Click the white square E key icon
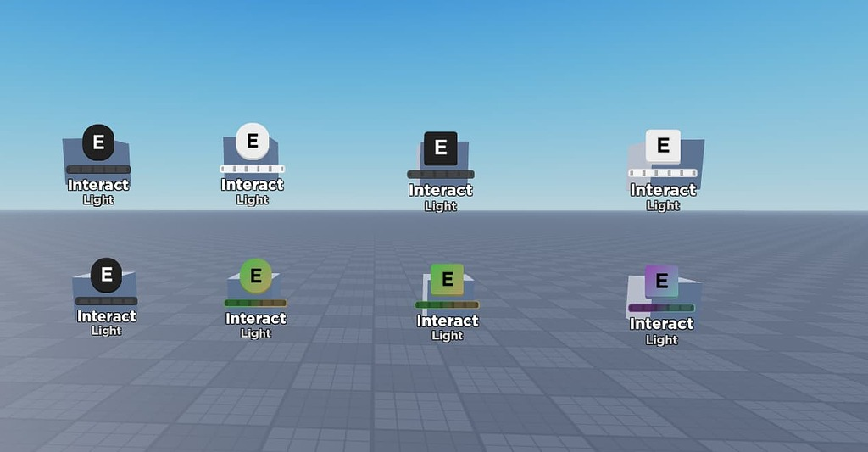868x452 pixels. [x=663, y=146]
